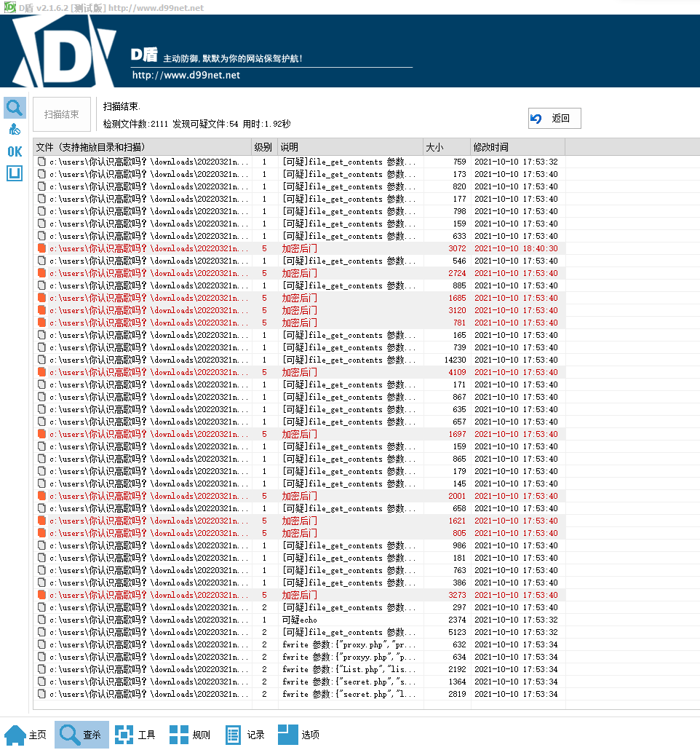
Task: Open 工具 via its bottom bar icon
Action: tap(124, 734)
